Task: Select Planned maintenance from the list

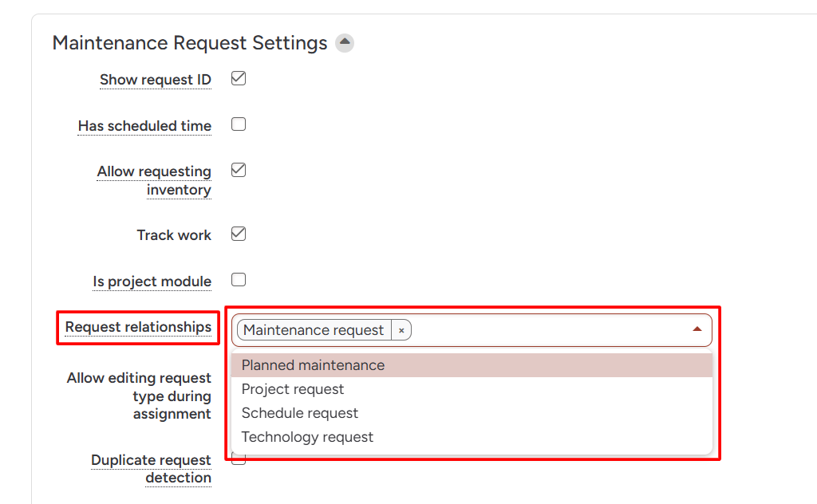Action: 313,365
